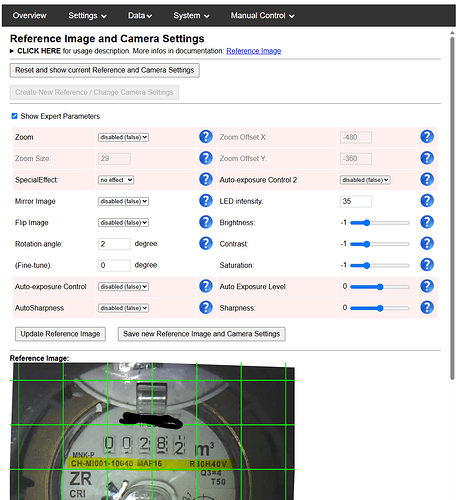
Task: Adjust the Auto Exposure Level slider
Action: coord(380,287)
